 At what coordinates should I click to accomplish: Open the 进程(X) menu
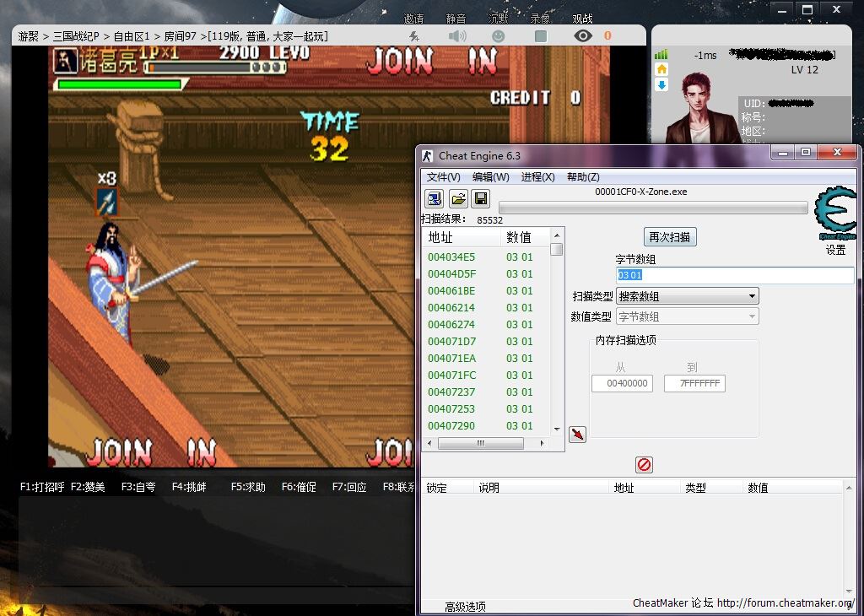537,177
